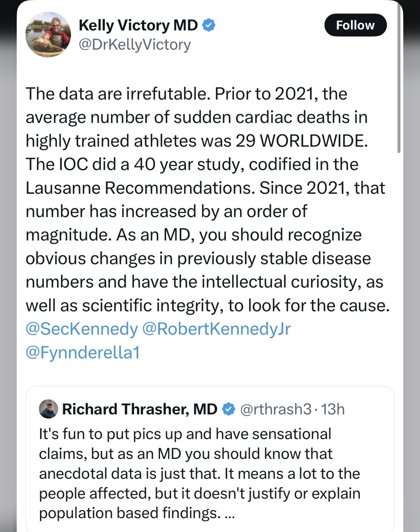The width and height of the screenshot is (420, 532).
Task: Open Richard Thrasher's avatar in quoted post
Action: pos(48,409)
